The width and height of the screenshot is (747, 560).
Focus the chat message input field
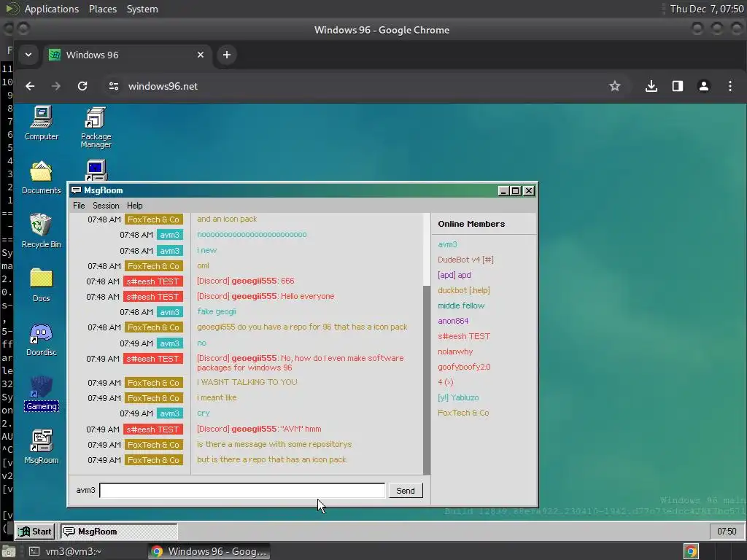[x=242, y=491]
